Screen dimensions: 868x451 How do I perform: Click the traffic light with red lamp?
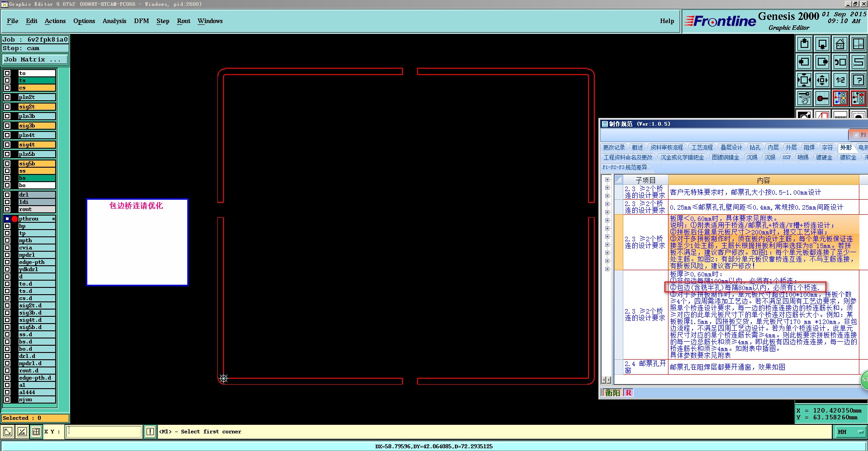click(858, 98)
